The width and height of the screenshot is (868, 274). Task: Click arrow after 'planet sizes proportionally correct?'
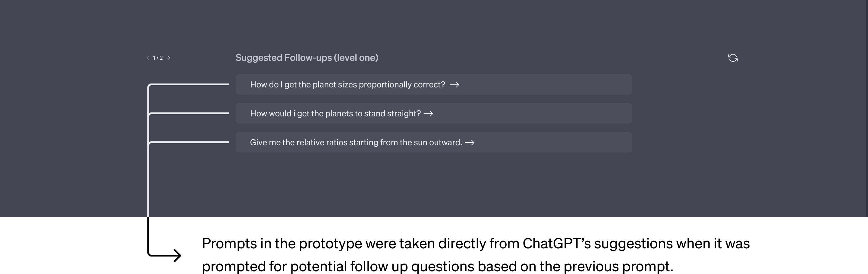tap(454, 85)
